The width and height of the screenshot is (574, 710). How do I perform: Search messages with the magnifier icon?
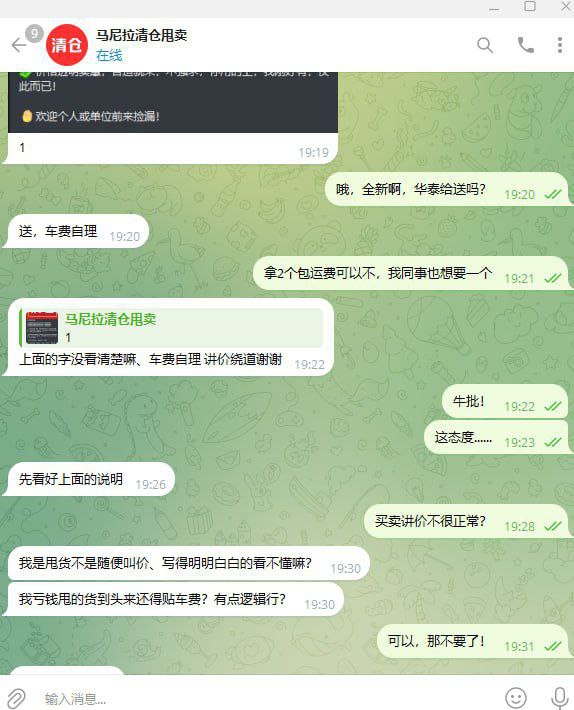coord(485,45)
